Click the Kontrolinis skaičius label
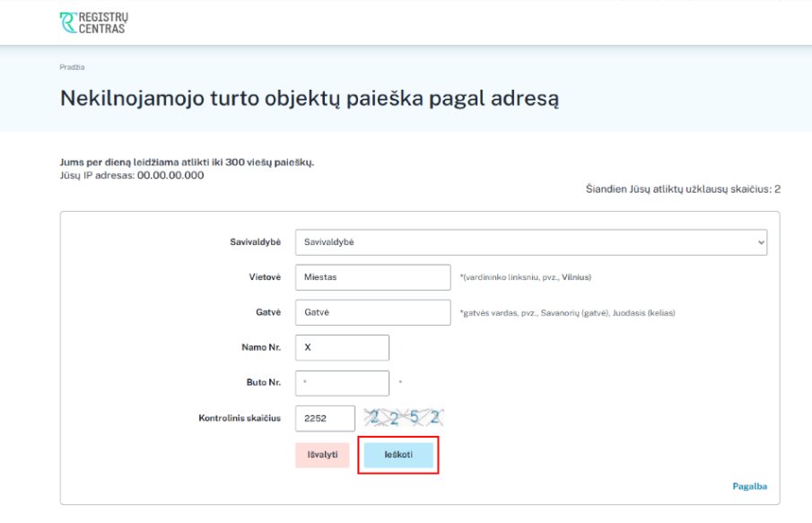The height and width of the screenshot is (523, 812). coord(240,418)
